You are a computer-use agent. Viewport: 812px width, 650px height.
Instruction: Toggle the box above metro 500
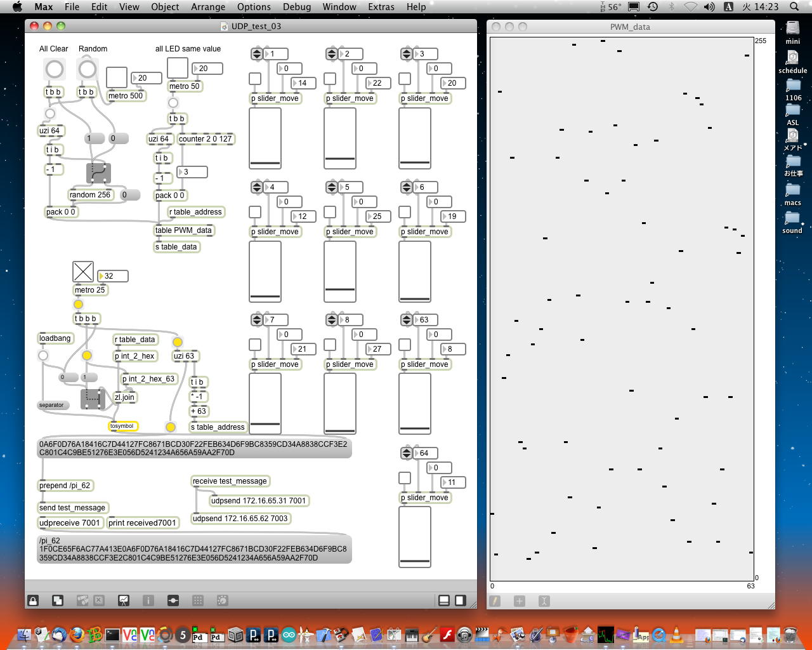[x=116, y=77]
